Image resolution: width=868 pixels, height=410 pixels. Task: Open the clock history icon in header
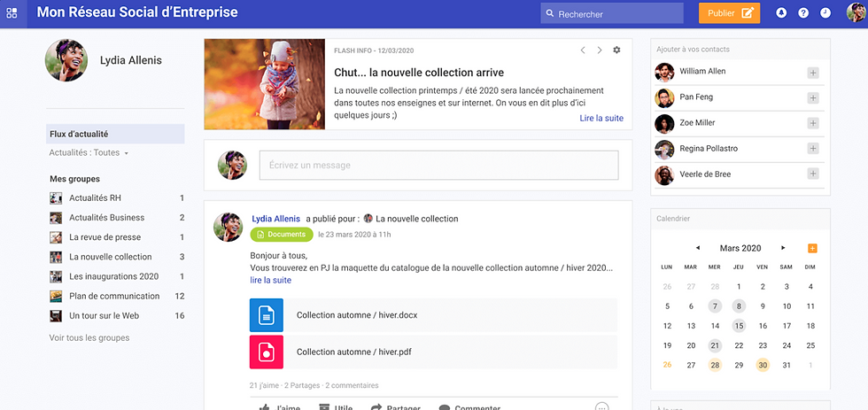[825, 13]
